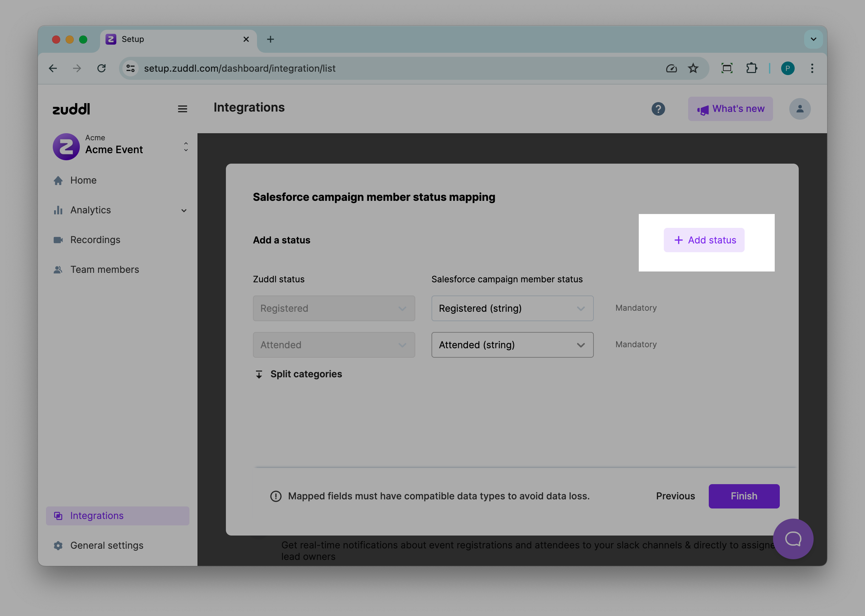Click the user profile avatar icon
The width and height of the screenshot is (865, 616).
coord(799,109)
